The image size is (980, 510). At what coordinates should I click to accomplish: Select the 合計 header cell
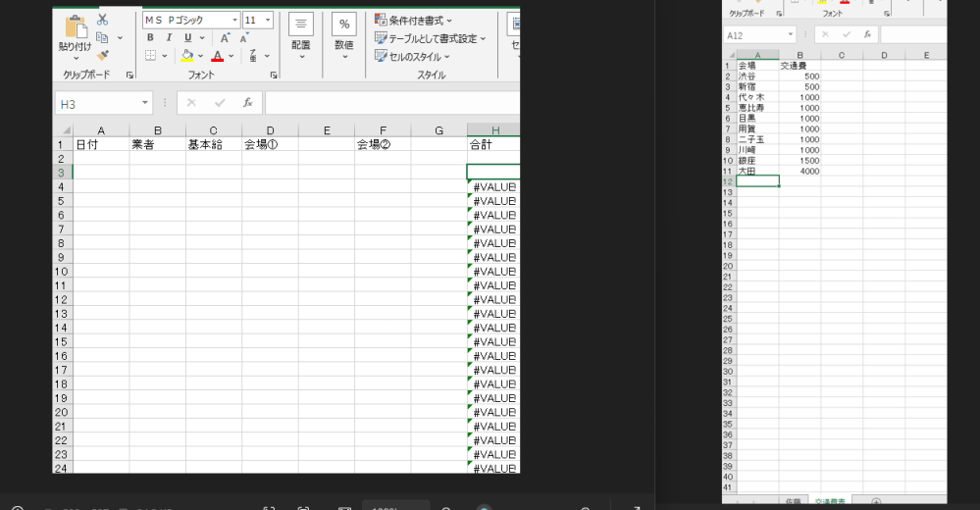493,144
